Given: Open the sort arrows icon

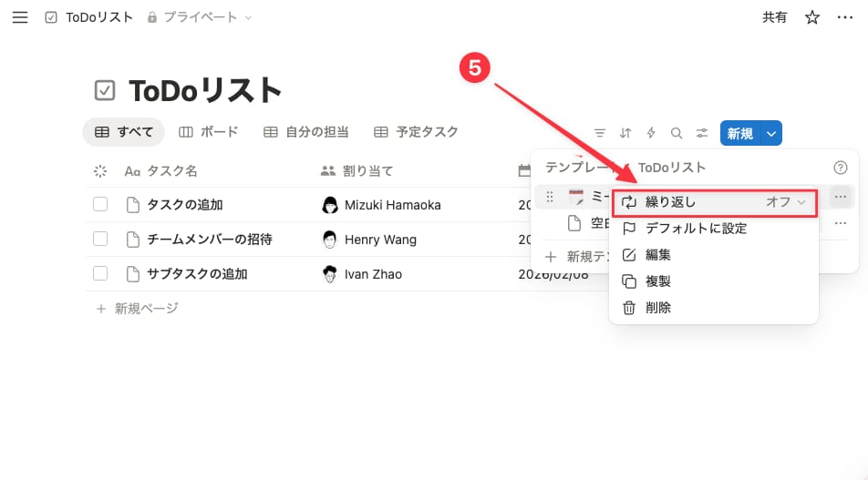Looking at the screenshot, I should click(625, 133).
